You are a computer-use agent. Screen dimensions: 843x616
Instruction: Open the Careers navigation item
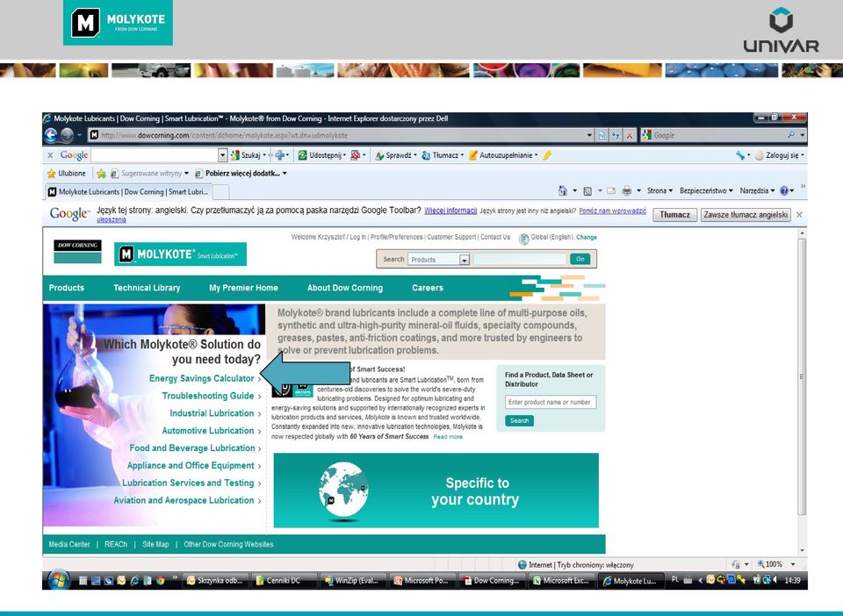pos(428,288)
